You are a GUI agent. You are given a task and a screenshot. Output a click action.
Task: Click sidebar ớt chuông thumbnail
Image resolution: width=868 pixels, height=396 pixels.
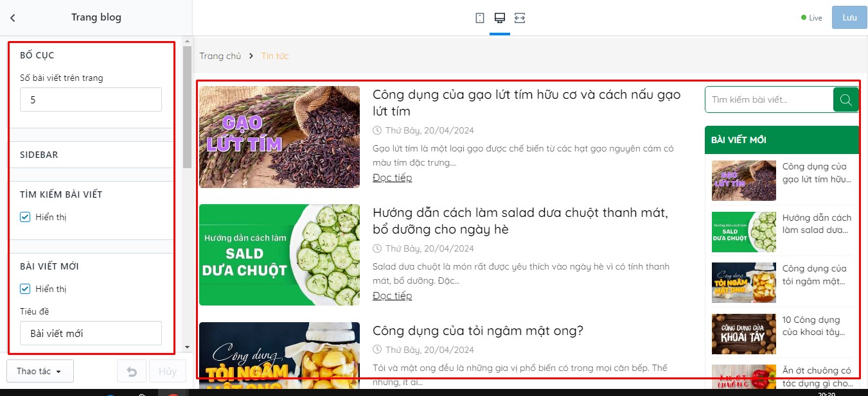(x=744, y=377)
